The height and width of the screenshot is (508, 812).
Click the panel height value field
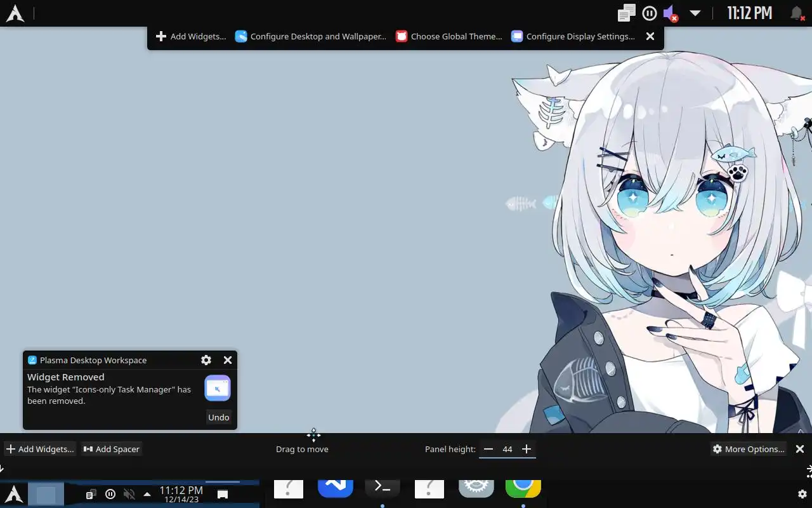click(x=507, y=449)
